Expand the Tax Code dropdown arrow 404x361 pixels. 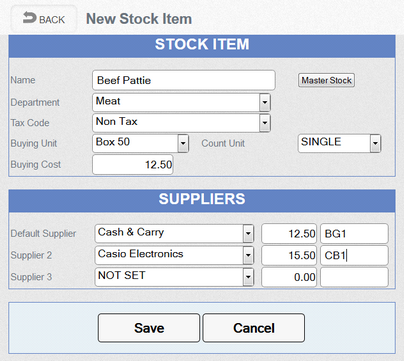click(265, 123)
